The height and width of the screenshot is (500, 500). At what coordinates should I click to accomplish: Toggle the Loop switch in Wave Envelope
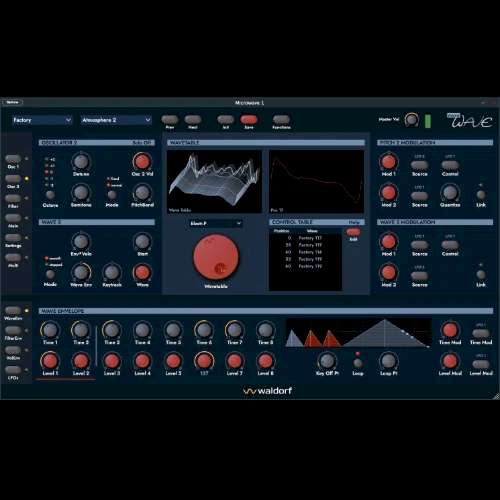358,363
